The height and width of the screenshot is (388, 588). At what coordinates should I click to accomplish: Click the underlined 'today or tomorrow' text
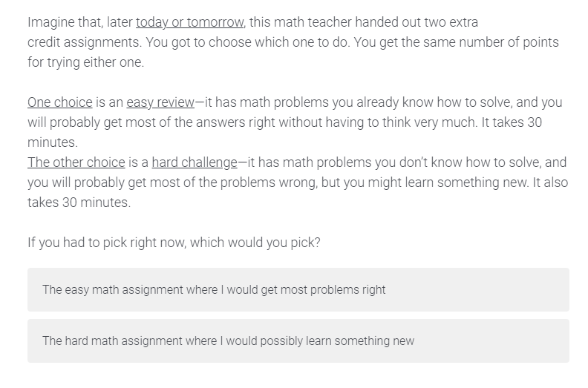tap(190, 22)
